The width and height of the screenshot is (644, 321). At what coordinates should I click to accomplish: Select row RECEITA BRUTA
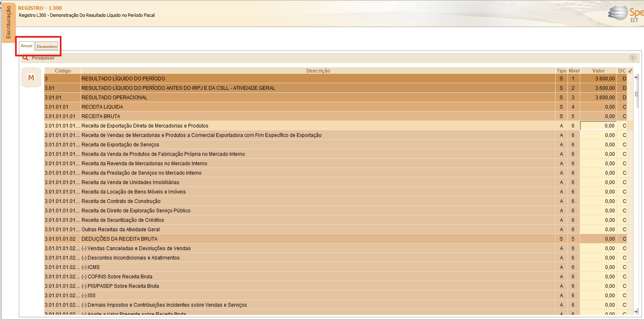338,116
